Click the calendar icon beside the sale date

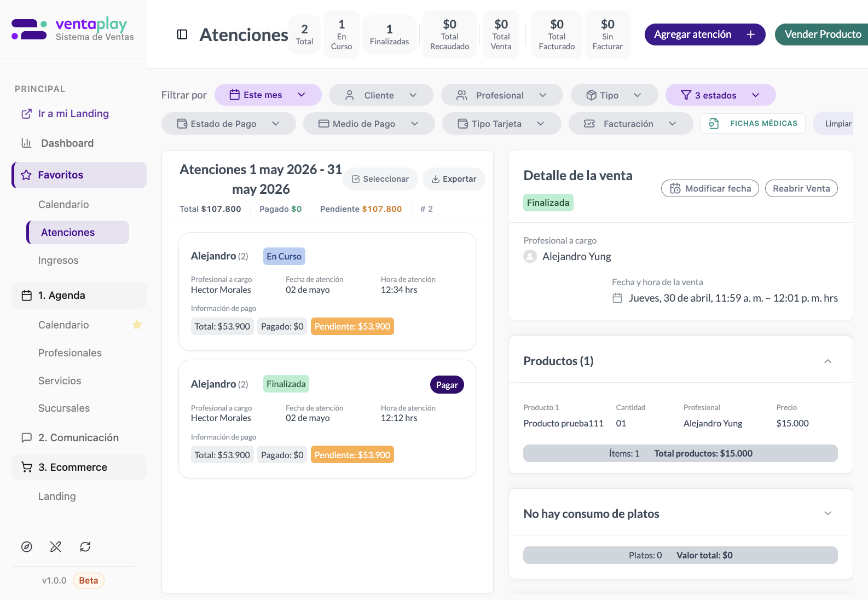pos(617,298)
